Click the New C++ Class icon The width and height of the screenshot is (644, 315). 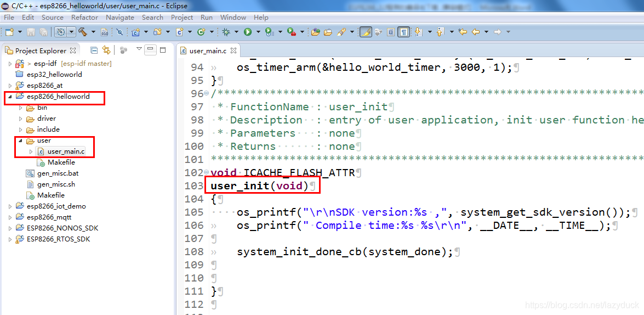(201, 32)
